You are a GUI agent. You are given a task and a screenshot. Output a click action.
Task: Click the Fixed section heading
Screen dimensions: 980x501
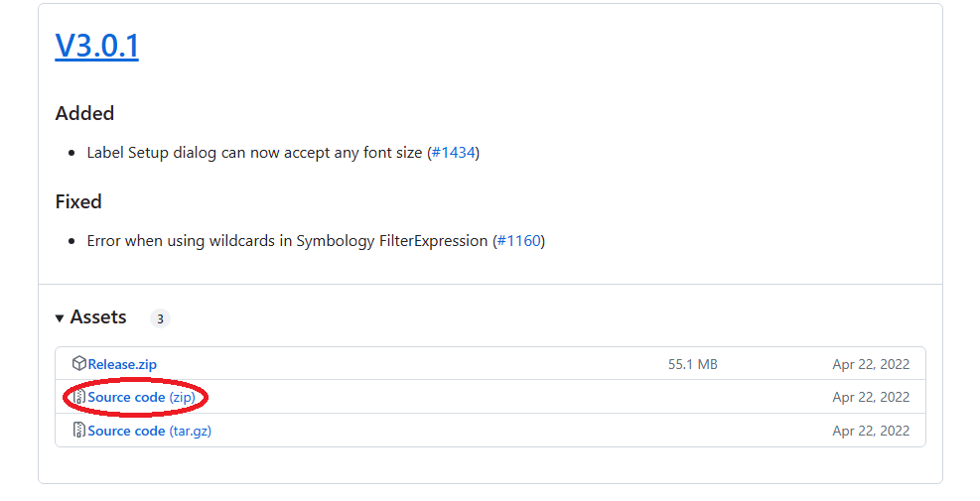pyautogui.click(x=78, y=201)
